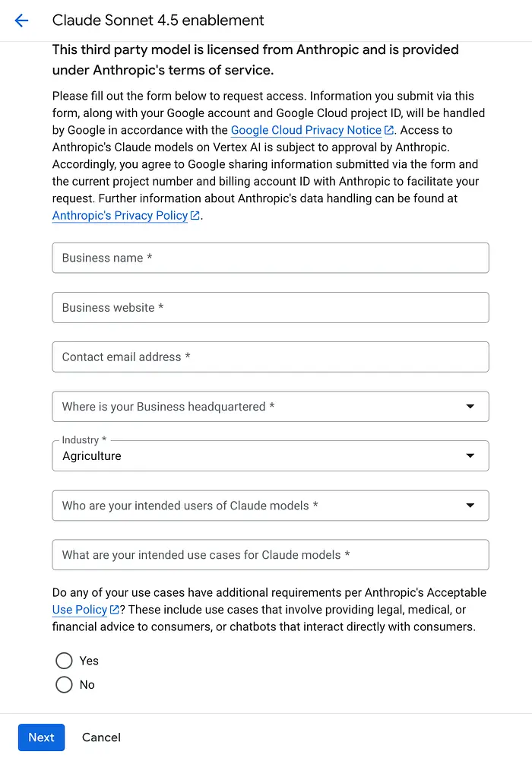Image resolution: width=532 pixels, height=758 pixels.
Task: Open the Use Policy link
Action: [80, 610]
